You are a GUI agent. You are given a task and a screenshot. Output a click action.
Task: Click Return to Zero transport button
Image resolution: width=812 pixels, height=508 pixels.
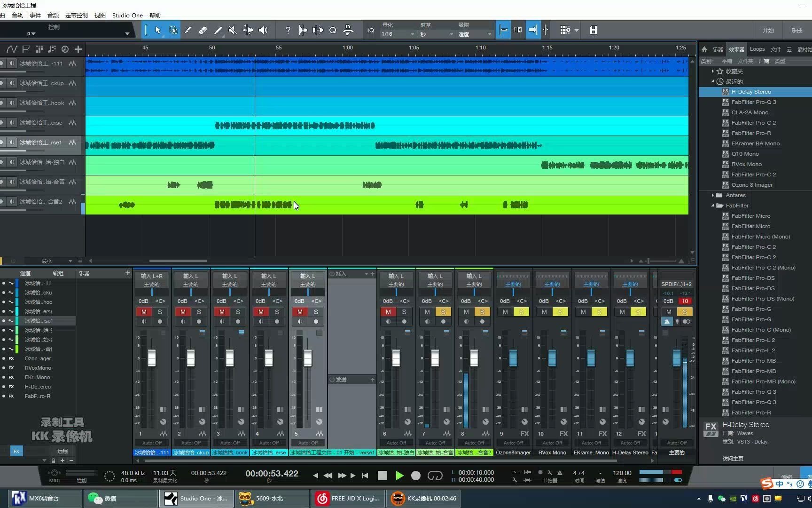click(x=365, y=476)
